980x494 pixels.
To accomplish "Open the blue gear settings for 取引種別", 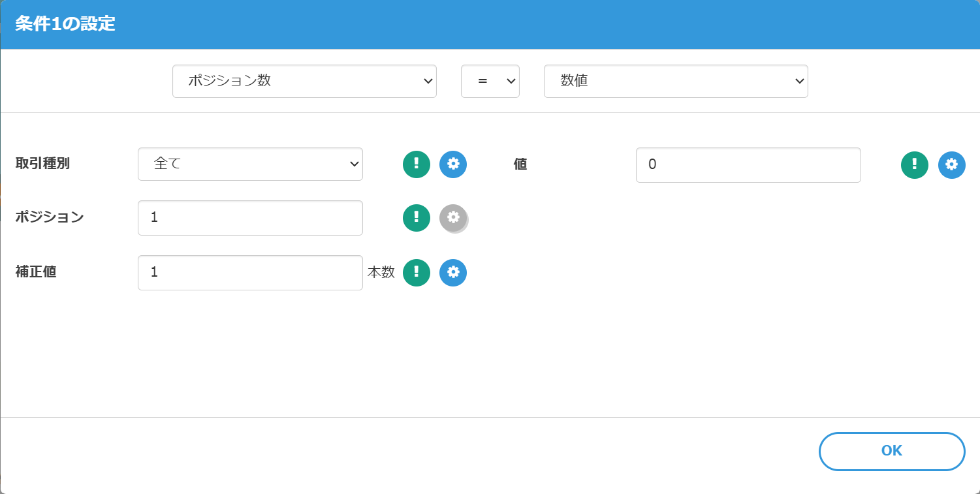I will pyautogui.click(x=453, y=164).
